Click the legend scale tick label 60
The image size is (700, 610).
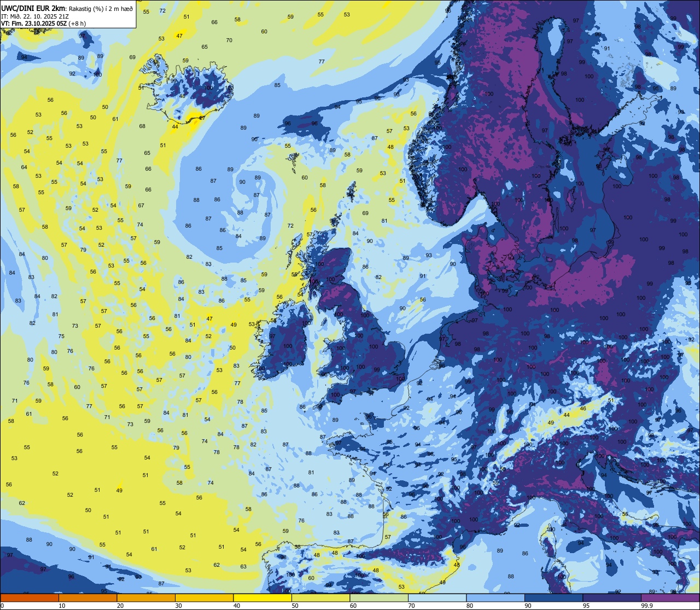coord(353,606)
